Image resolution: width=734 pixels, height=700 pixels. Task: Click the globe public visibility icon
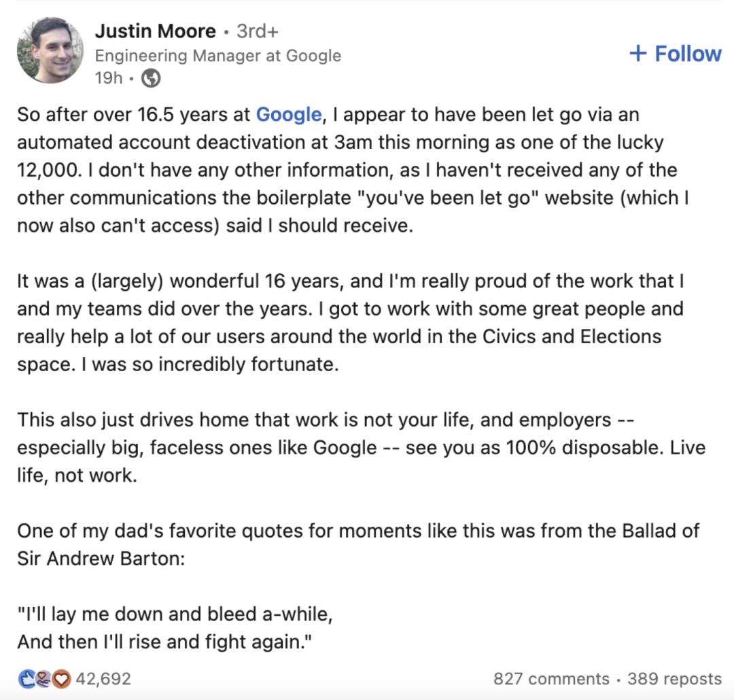(151, 78)
